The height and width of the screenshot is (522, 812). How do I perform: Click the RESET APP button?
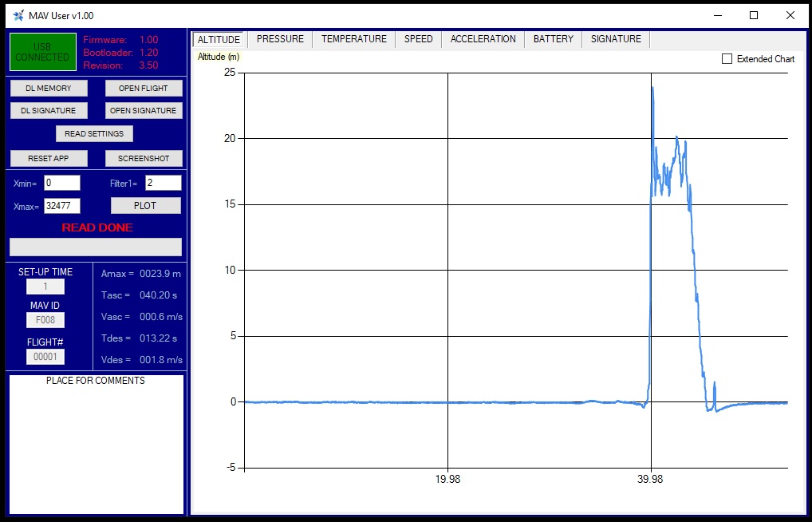click(49, 158)
